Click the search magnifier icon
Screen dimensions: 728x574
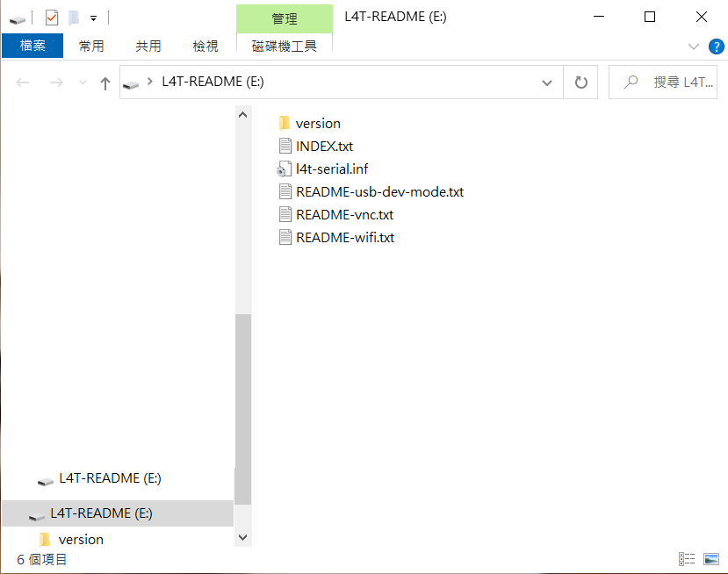[x=631, y=83]
